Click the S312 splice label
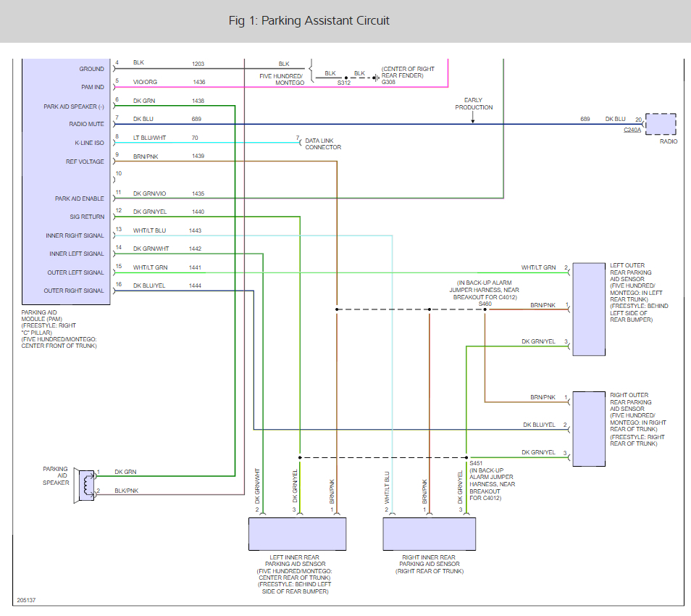The width and height of the screenshot is (691, 616). point(344,83)
